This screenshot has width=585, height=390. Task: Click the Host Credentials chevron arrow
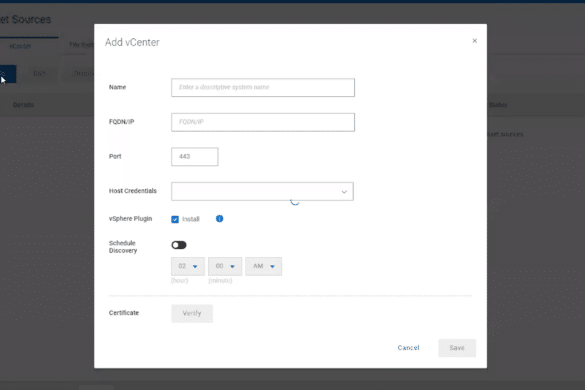pyautogui.click(x=344, y=192)
